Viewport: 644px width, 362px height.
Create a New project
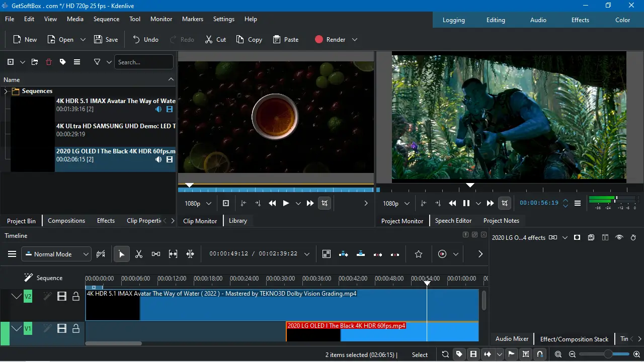tap(25, 40)
